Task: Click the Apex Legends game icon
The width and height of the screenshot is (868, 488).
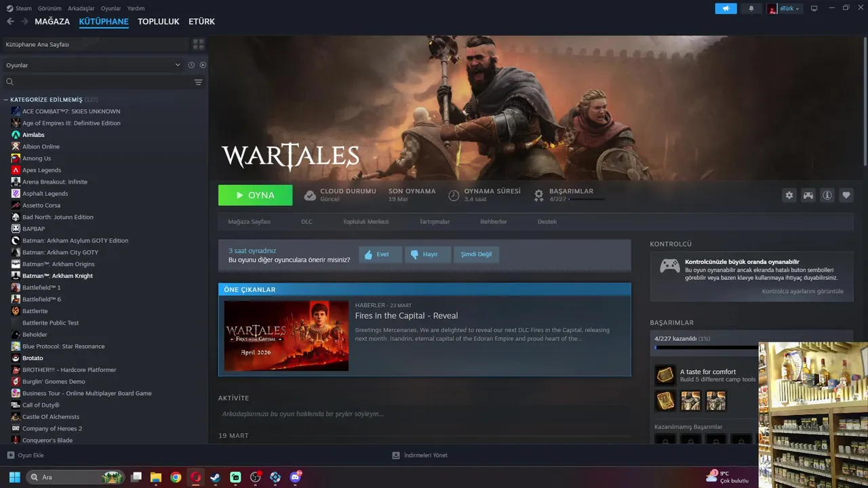Action: [x=16, y=170]
